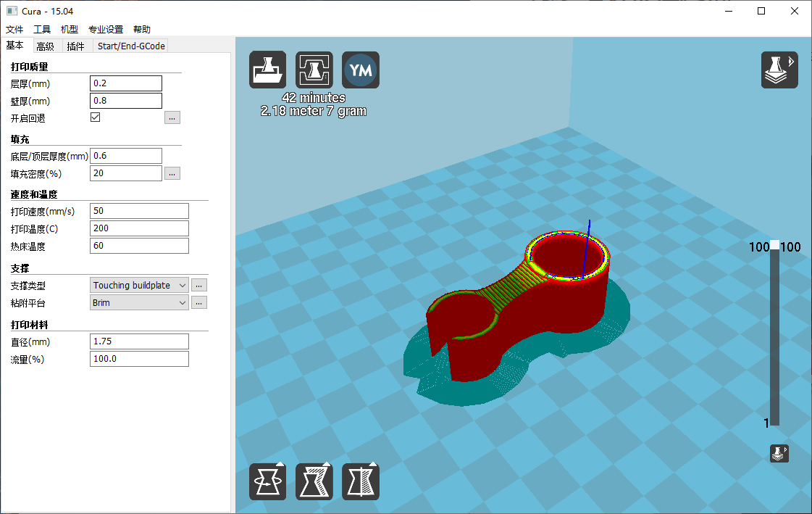Image resolution: width=812 pixels, height=514 pixels.
Task: Select the Scale model tool
Action: coord(314,481)
